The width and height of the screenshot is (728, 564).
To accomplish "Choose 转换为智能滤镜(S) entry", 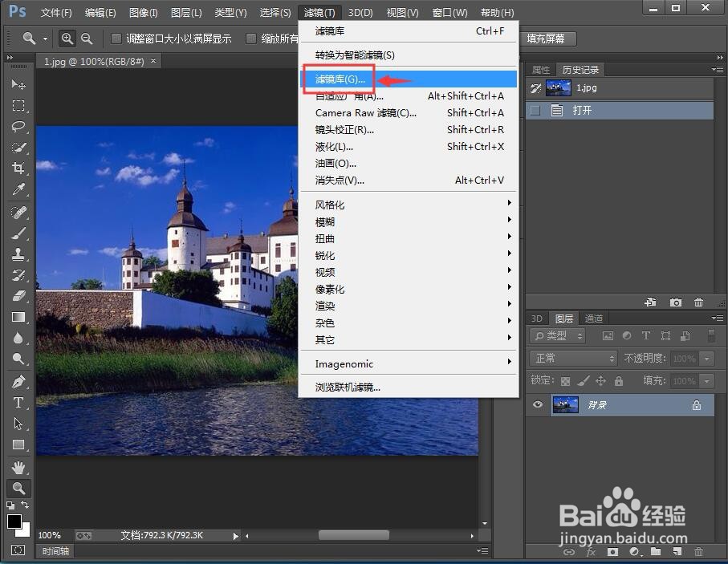I will [409, 55].
